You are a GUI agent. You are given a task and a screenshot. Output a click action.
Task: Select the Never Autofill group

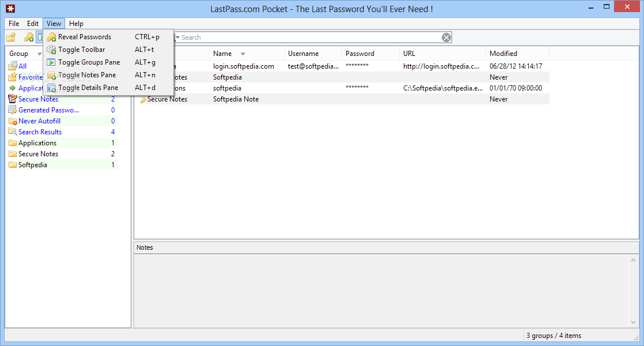[x=39, y=121]
